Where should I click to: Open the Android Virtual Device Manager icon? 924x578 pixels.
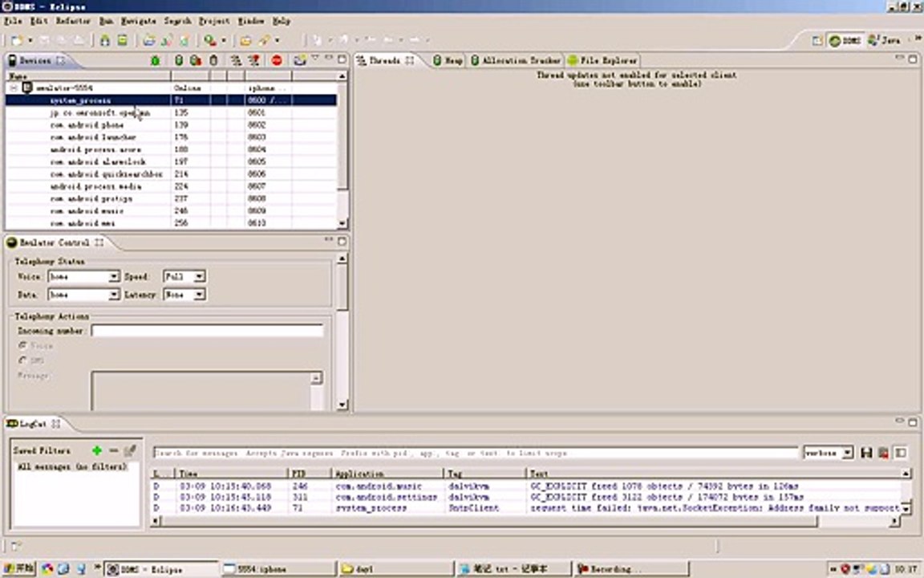pos(122,40)
